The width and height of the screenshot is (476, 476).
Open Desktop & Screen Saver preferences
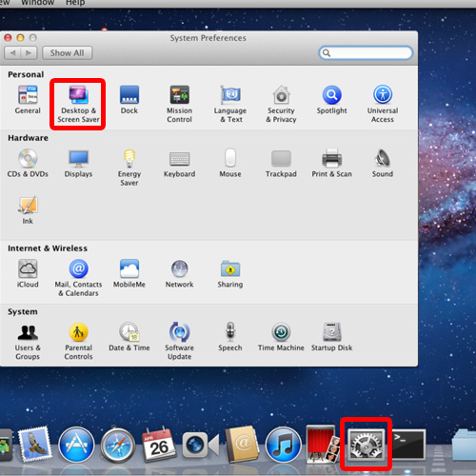point(78,104)
